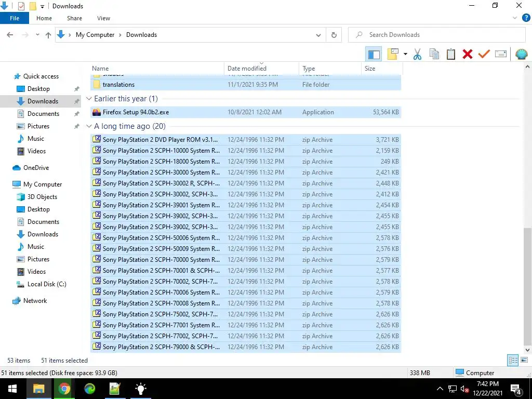The height and width of the screenshot is (399, 532).
Task: Open the ribbon help question mark
Action: click(x=526, y=18)
